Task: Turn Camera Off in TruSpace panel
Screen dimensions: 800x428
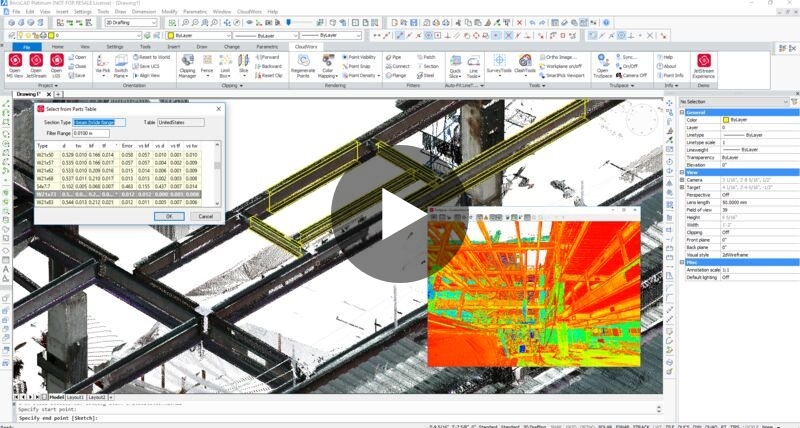Action: (x=635, y=74)
